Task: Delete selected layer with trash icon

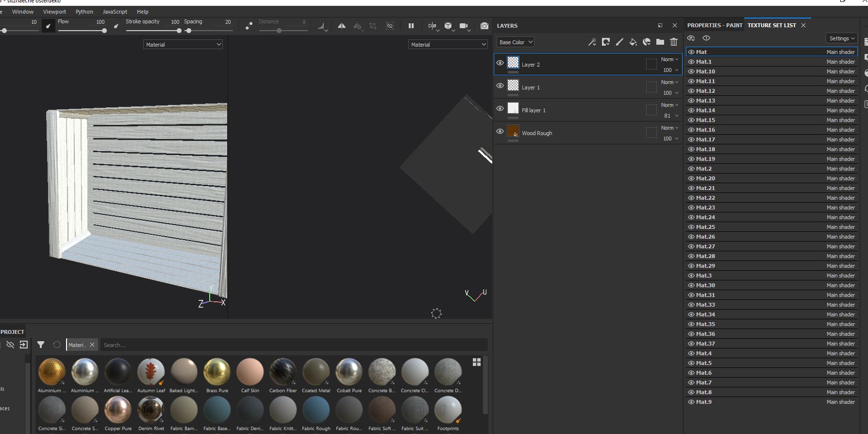Action: click(x=673, y=42)
